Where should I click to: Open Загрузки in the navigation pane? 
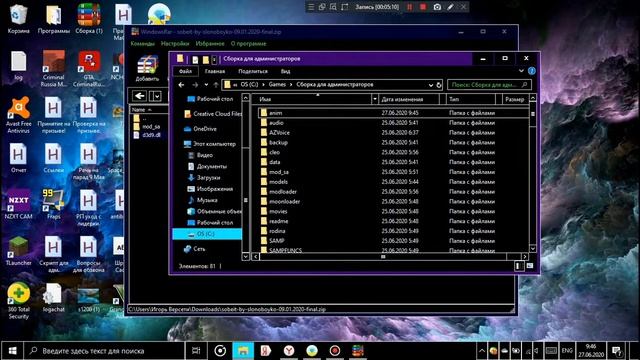(204, 178)
